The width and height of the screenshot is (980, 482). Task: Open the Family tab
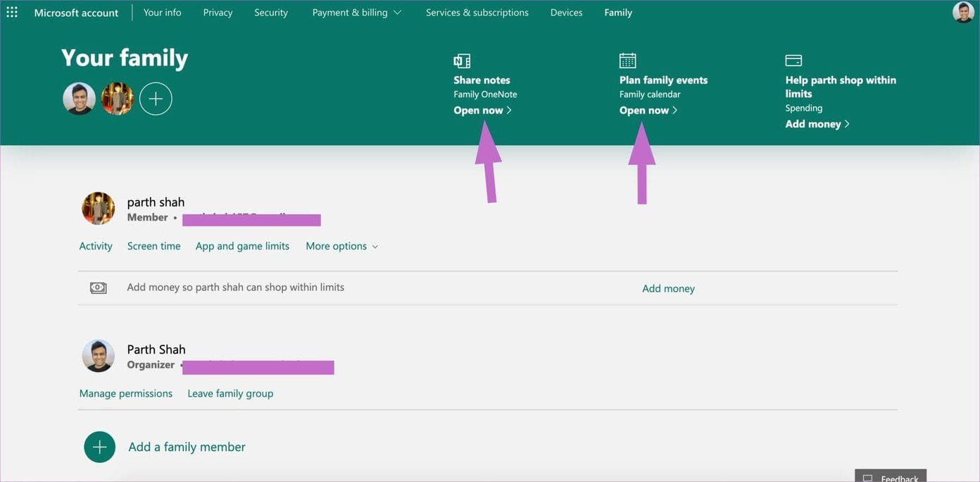point(618,13)
